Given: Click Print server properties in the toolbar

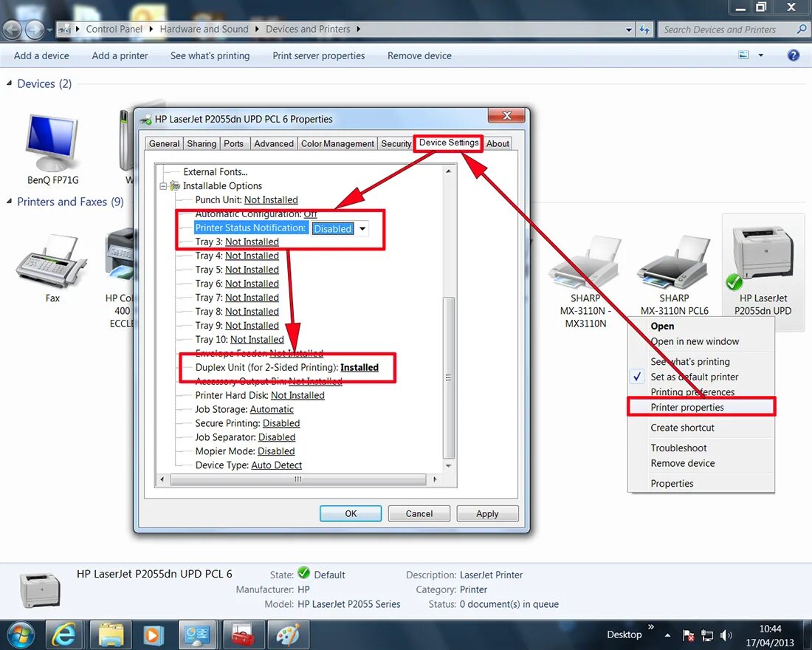Looking at the screenshot, I should click(x=318, y=55).
